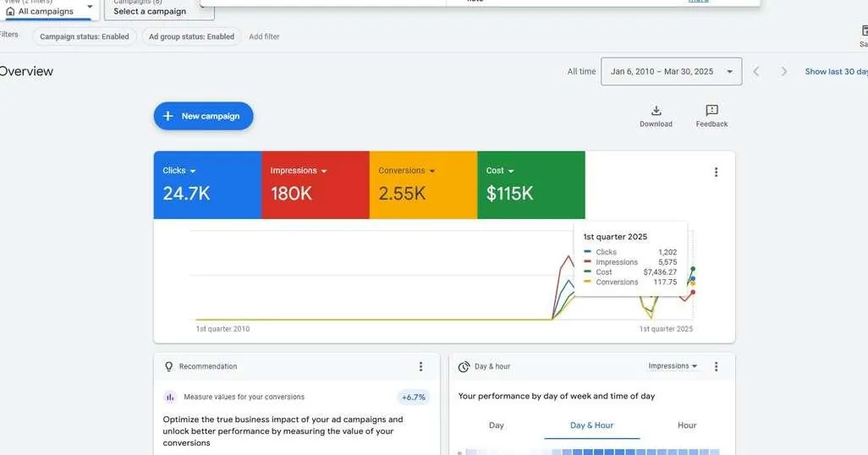Screen dimensions: 868x455
Task: Open Day & hour card three-dot menu
Action: tap(716, 366)
